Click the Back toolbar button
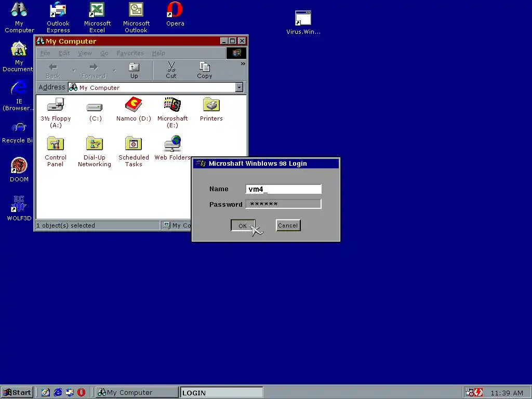This screenshot has height=399, width=532. 53,71
